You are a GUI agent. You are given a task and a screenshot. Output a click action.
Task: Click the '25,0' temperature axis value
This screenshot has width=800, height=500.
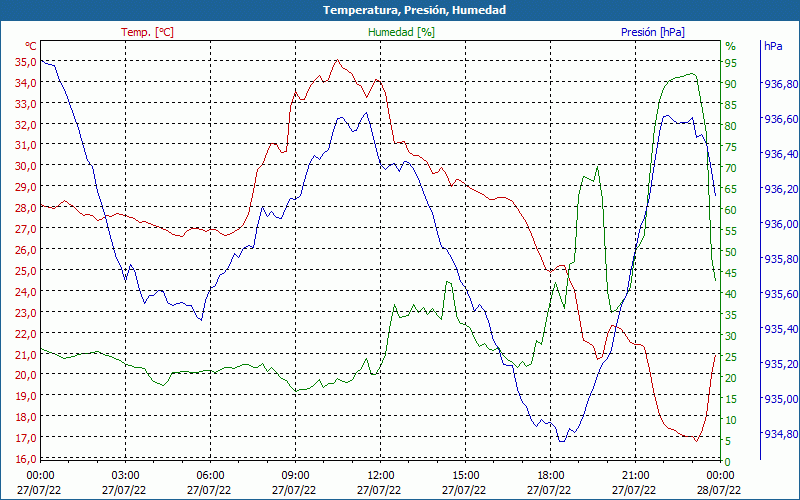click(27, 270)
